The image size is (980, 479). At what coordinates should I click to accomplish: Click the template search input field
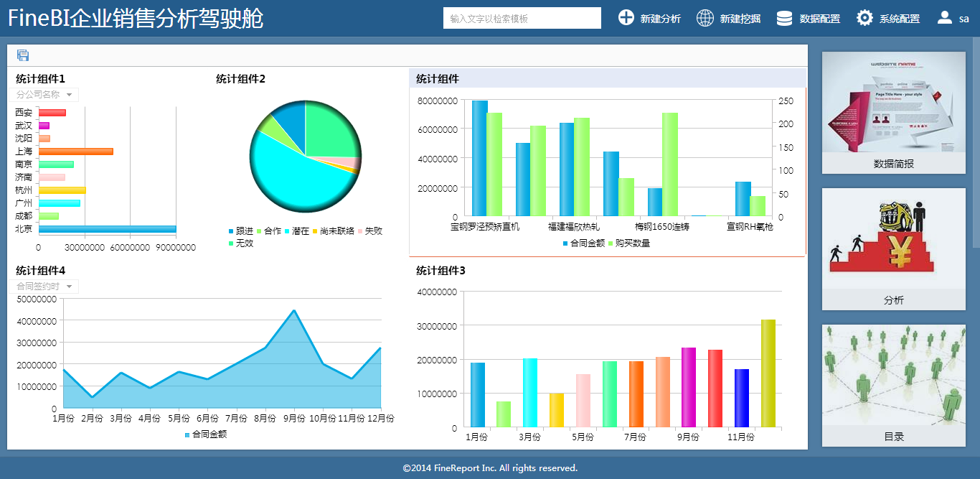point(522,19)
